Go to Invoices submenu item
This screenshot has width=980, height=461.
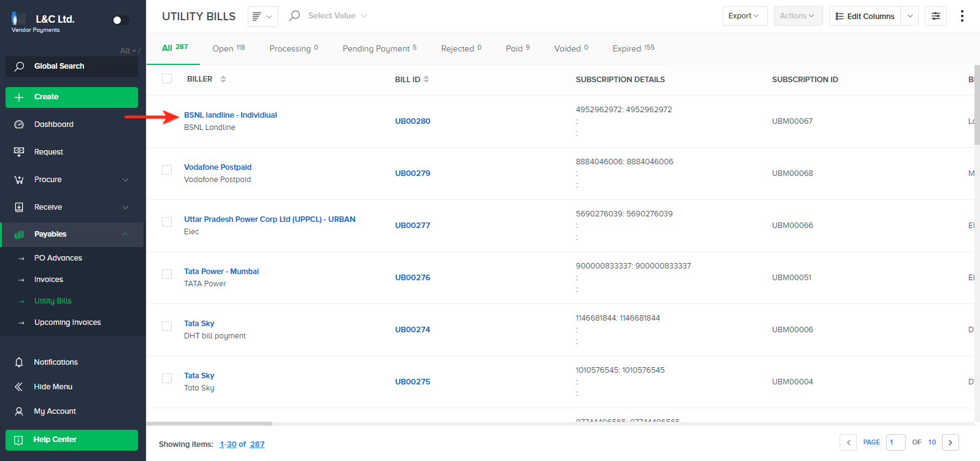coord(48,280)
